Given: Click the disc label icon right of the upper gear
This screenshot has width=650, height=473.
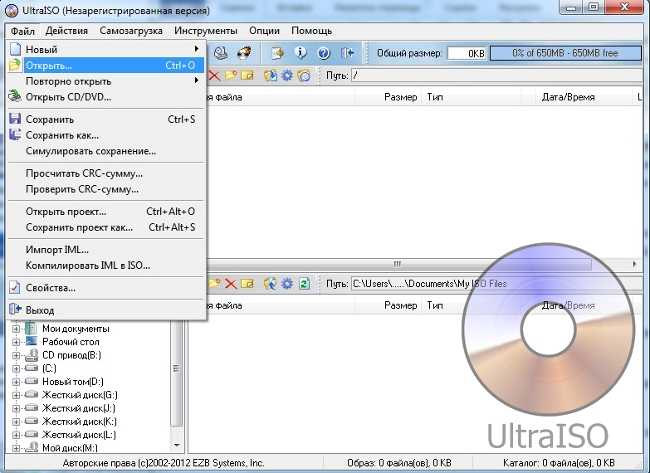Looking at the screenshot, I should (x=304, y=76).
